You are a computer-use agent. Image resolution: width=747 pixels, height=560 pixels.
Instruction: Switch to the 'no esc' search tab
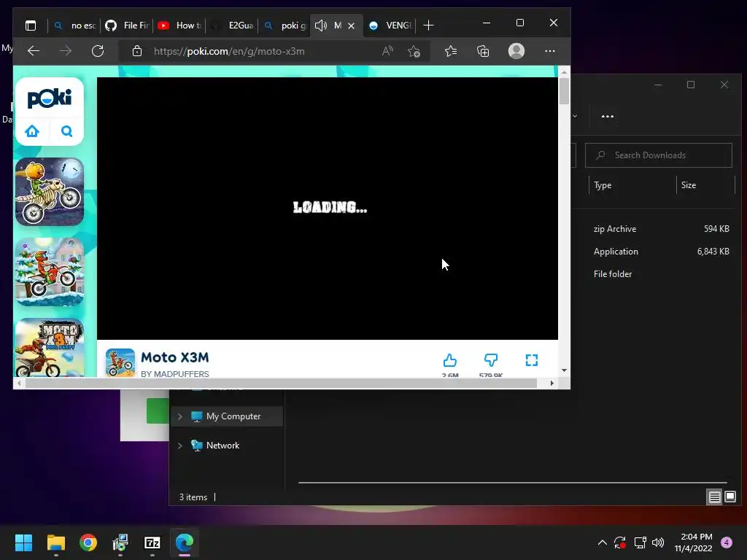(x=75, y=26)
